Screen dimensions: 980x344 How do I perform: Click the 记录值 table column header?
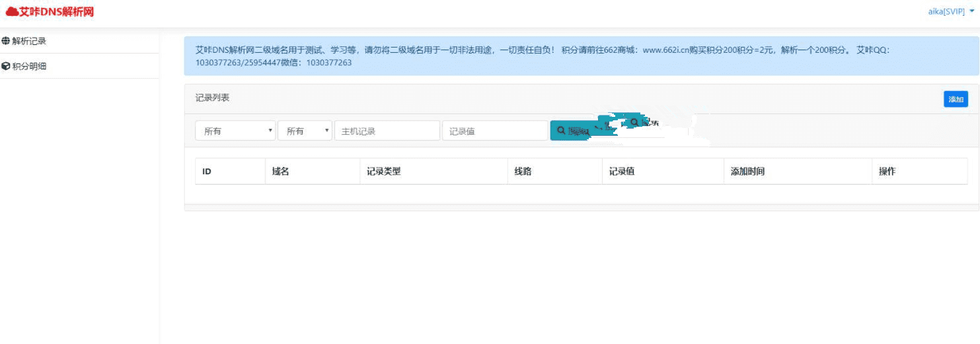pyautogui.click(x=622, y=172)
